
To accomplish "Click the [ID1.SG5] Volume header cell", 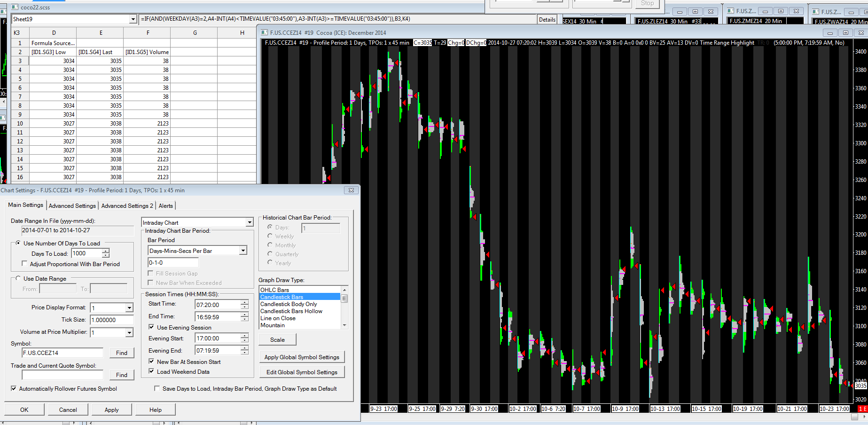I will [x=147, y=52].
